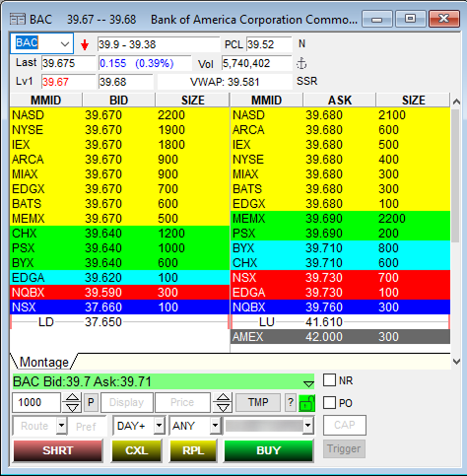Click the window icon in the title bar
The height and width of the screenshot is (476, 467).
18,20
